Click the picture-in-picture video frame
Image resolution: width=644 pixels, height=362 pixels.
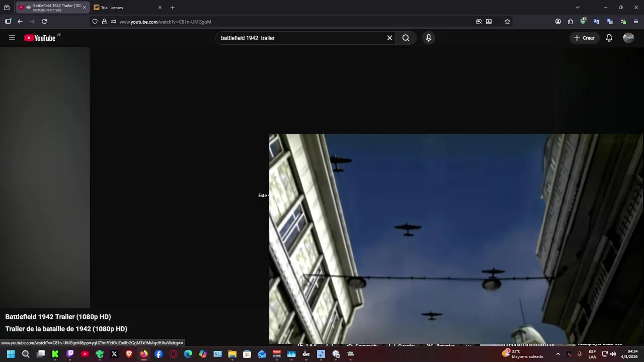(456, 239)
